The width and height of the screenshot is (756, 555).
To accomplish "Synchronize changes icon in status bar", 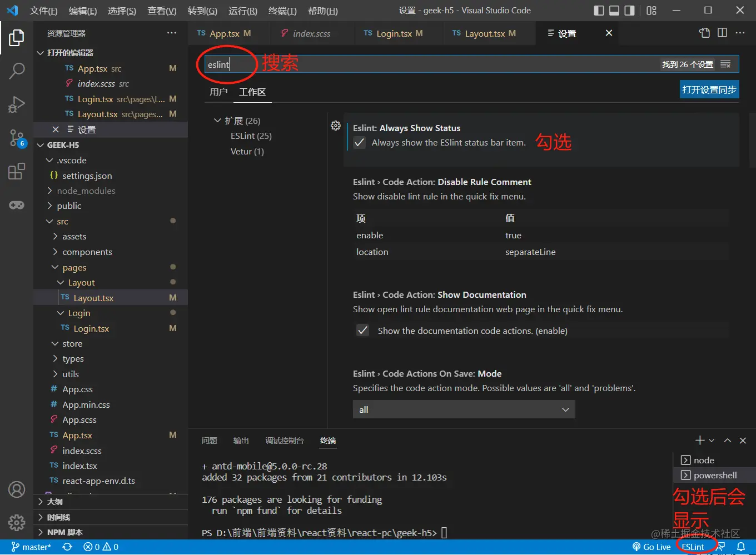I will pos(67,547).
